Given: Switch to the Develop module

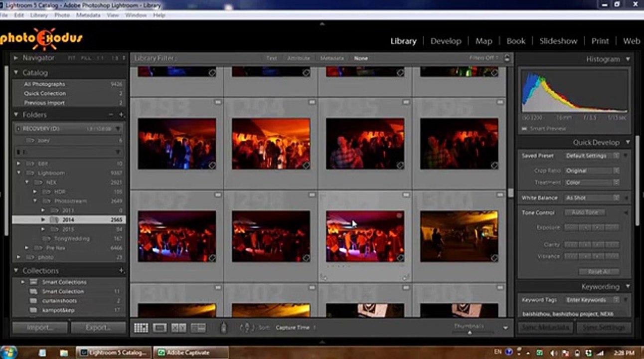Looking at the screenshot, I should 446,41.
